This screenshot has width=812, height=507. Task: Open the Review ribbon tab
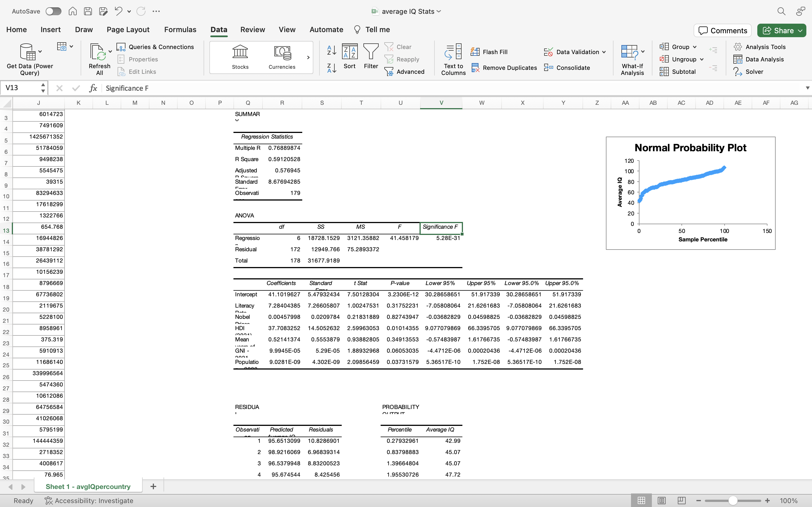point(252,30)
